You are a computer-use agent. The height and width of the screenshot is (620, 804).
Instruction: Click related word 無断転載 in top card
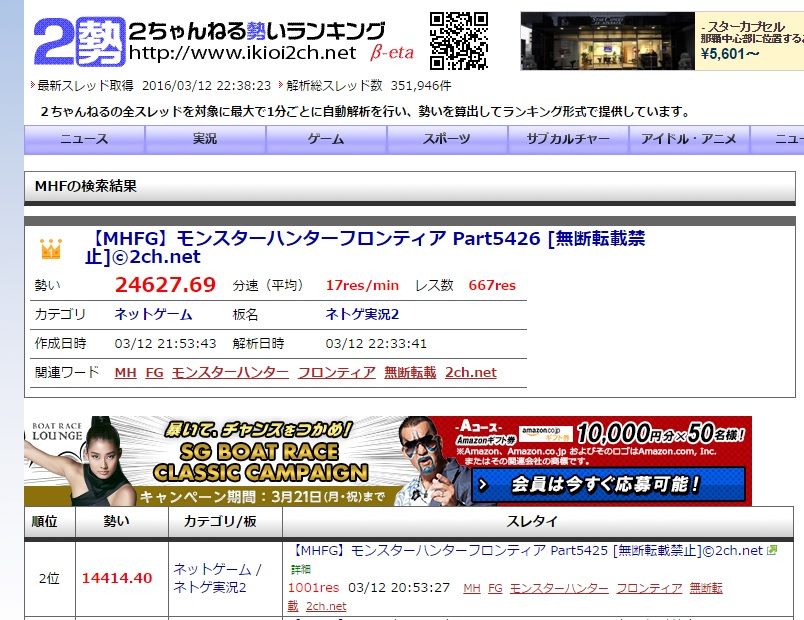(410, 372)
